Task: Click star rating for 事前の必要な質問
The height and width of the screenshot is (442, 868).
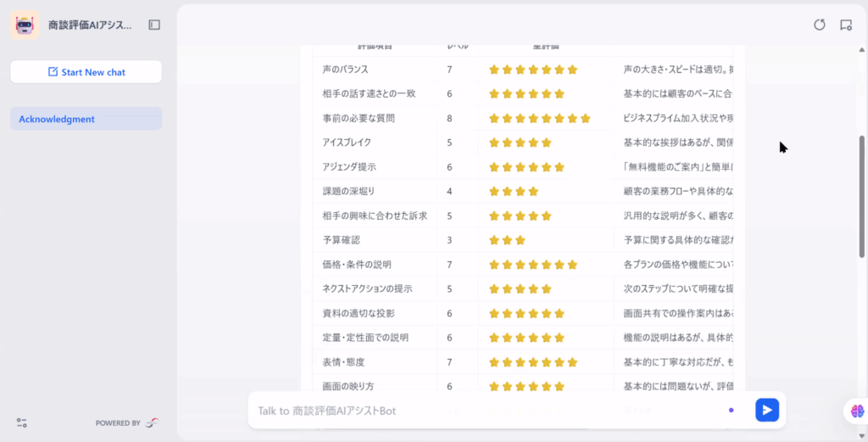Action: click(x=539, y=119)
